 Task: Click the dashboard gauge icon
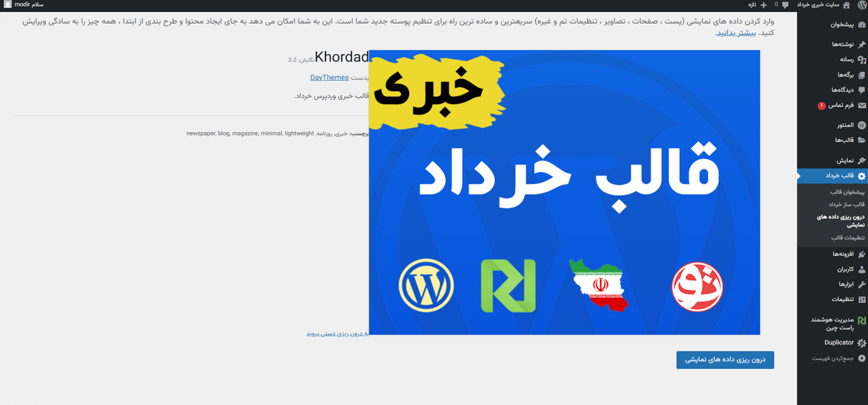coord(862,24)
